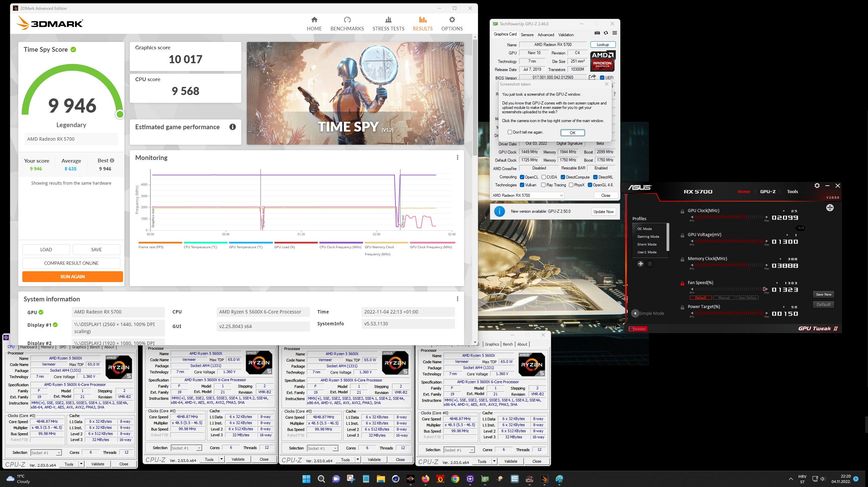The image size is (868, 487).
Task: Go to the 3DMark BENCHMARKS section
Action: [347, 24]
